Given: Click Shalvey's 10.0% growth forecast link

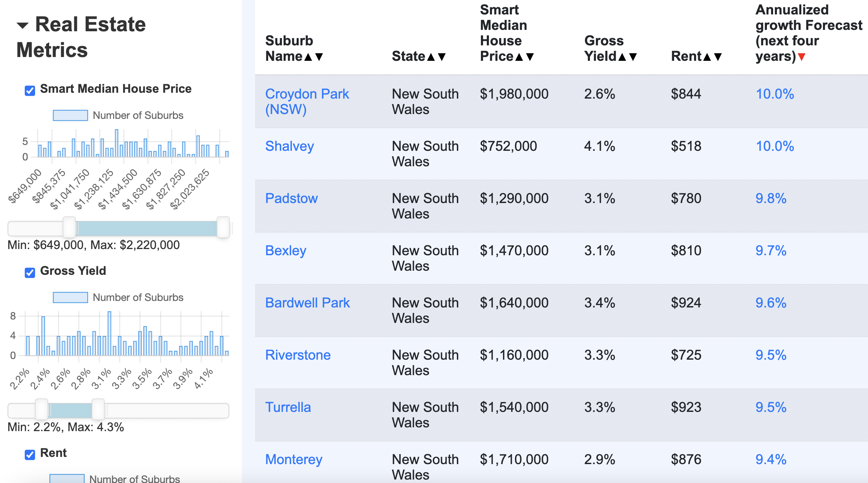Looking at the screenshot, I should 774,146.
